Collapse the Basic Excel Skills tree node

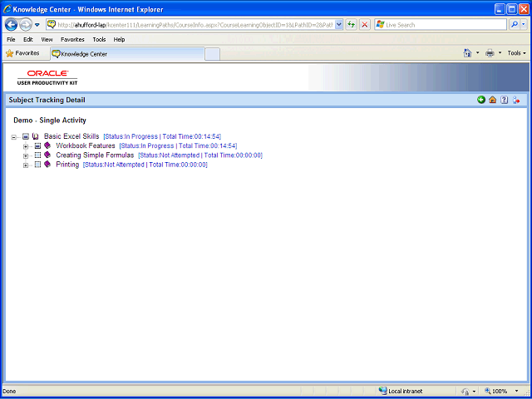point(13,137)
